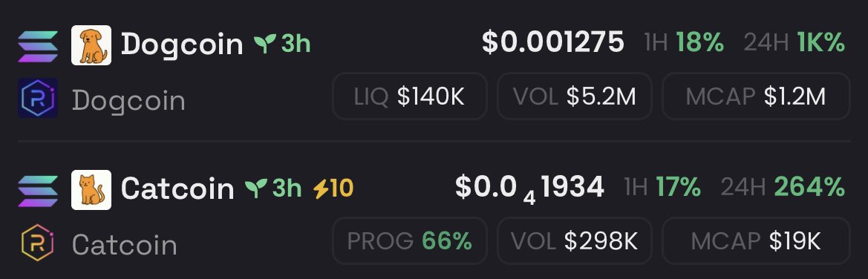Click the VOL $298K pill

click(x=575, y=241)
